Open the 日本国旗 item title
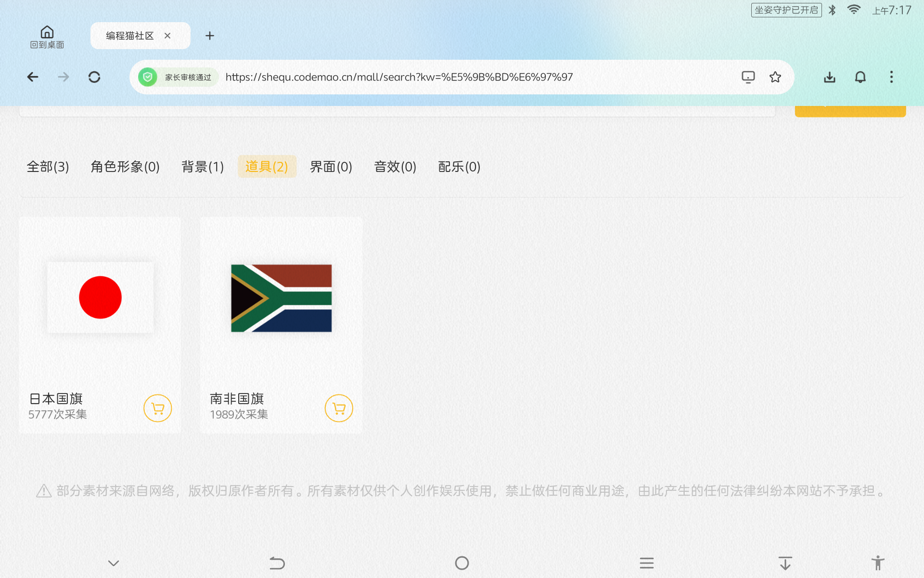This screenshot has height=578, width=924. coord(56,399)
